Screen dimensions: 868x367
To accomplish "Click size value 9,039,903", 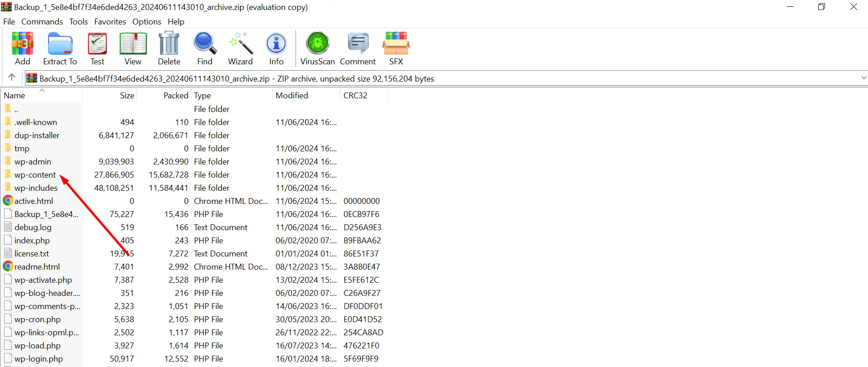I will click(116, 161).
